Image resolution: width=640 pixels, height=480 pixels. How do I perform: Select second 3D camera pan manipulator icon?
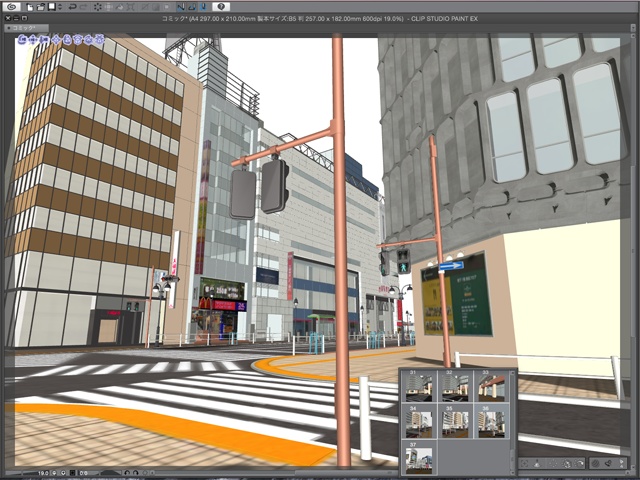[33, 40]
